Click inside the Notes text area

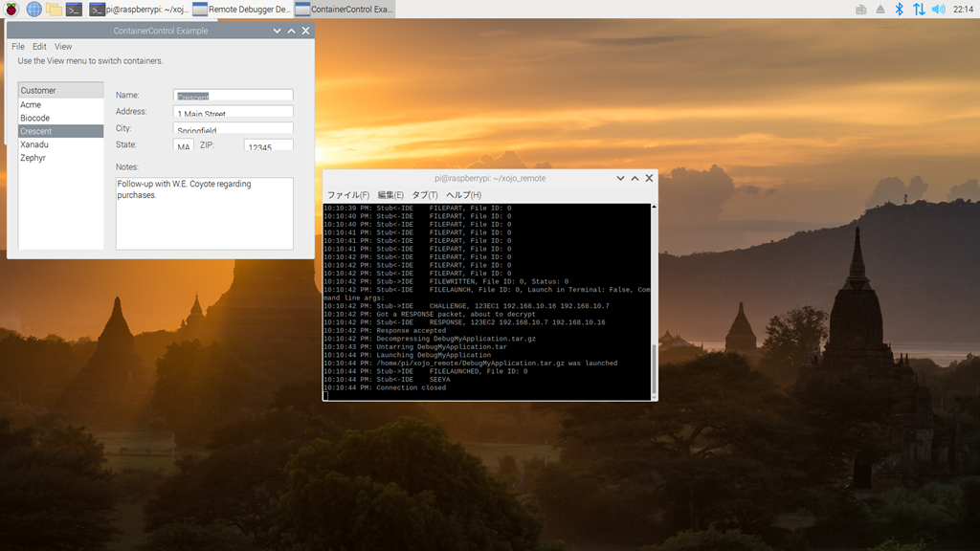(x=205, y=213)
